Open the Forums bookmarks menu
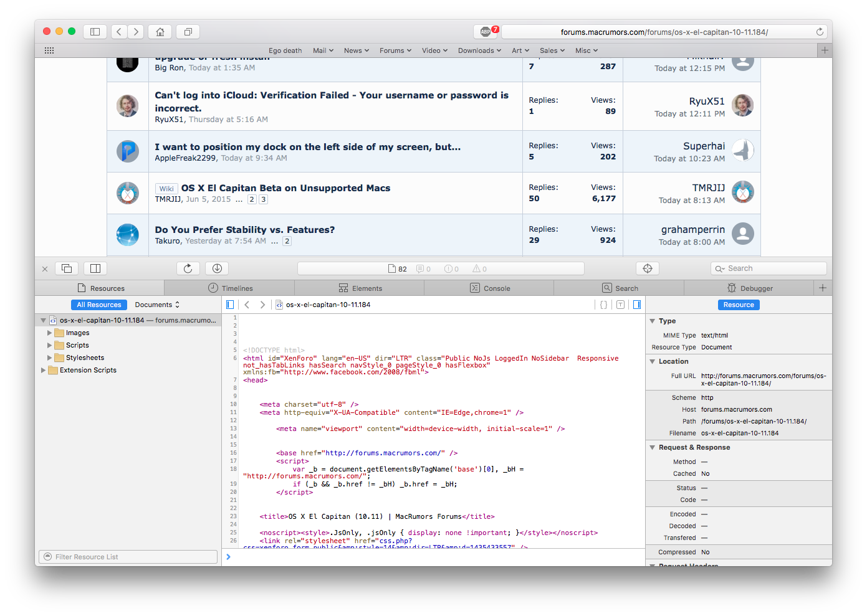The image size is (867, 616). click(395, 50)
